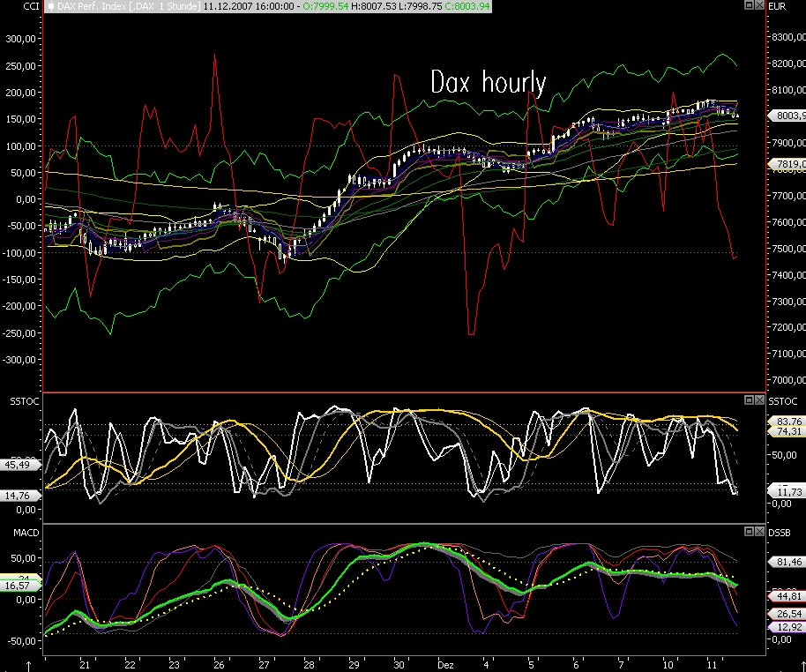The width and height of the screenshot is (806, 672).
Task: Select the 81,46 DSSB value tag
Action: pyautogui.click(x=787, y=562)
